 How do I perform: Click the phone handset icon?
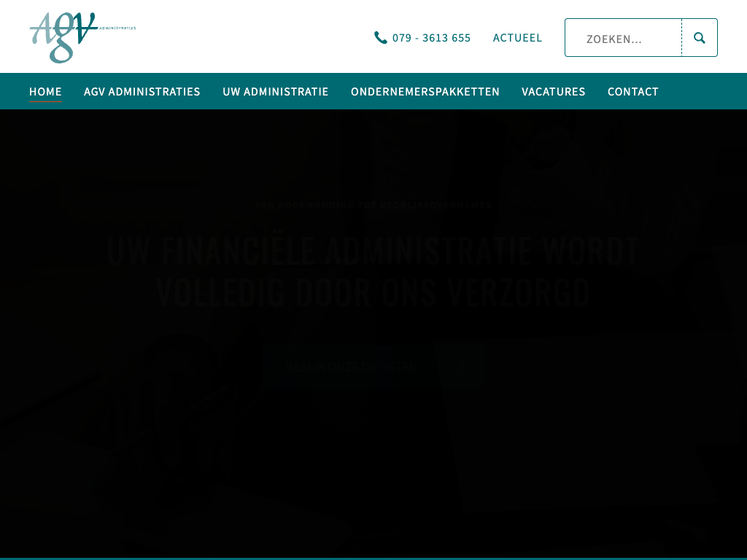pyautogui.click(x=381, y=38)
